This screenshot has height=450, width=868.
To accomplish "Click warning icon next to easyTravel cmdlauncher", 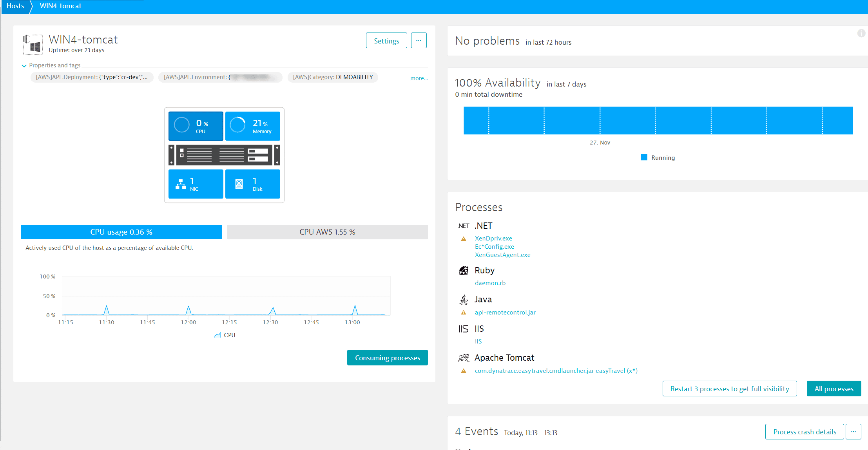I will click(x=464, y=371).
